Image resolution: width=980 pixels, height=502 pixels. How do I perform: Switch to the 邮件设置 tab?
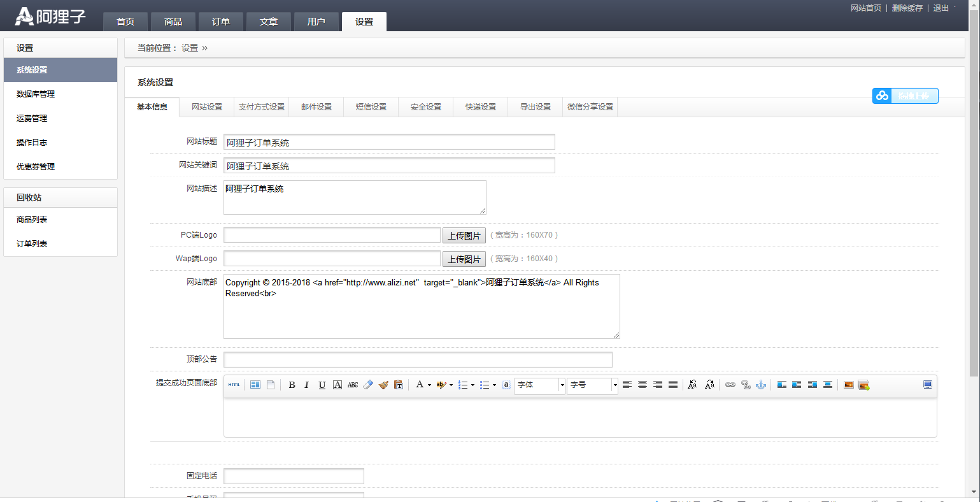(316, 106)
